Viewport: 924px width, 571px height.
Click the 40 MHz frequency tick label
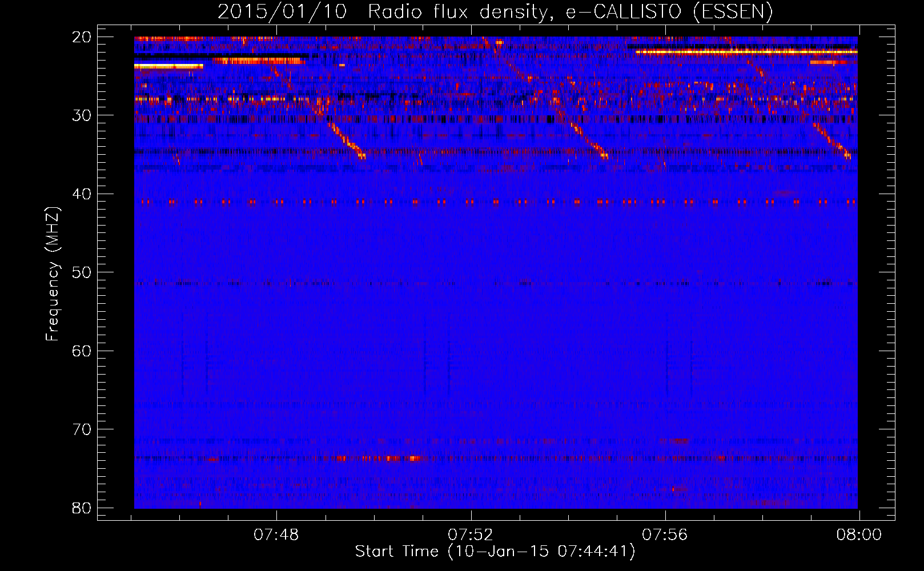tap(82, 194)
